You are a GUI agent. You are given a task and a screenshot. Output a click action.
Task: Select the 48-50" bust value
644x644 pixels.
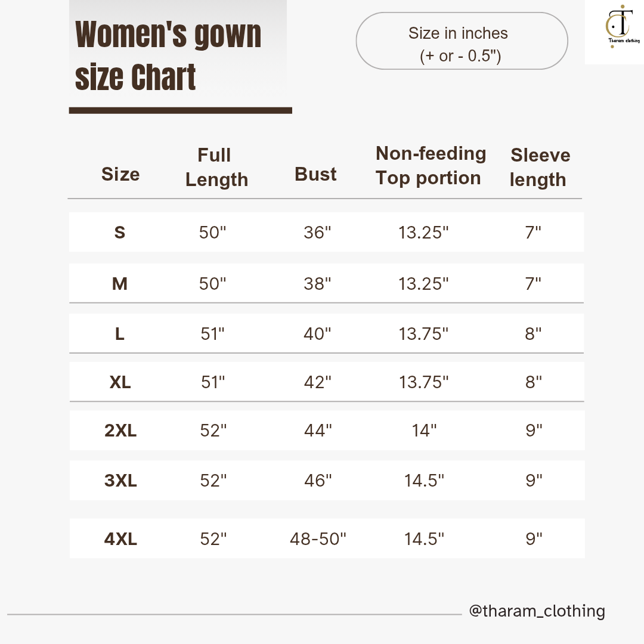point(318,540)
